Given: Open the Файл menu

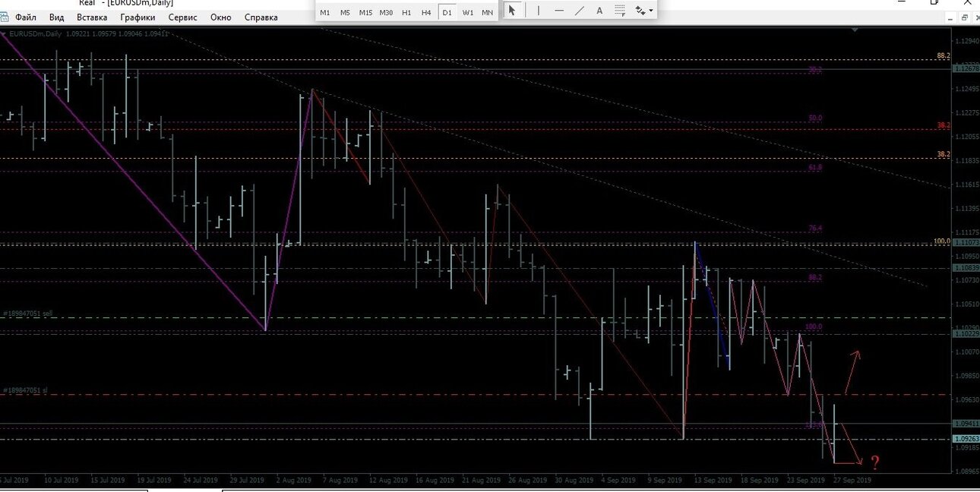Looking at the screenshot, I should [x=26, y=17].
